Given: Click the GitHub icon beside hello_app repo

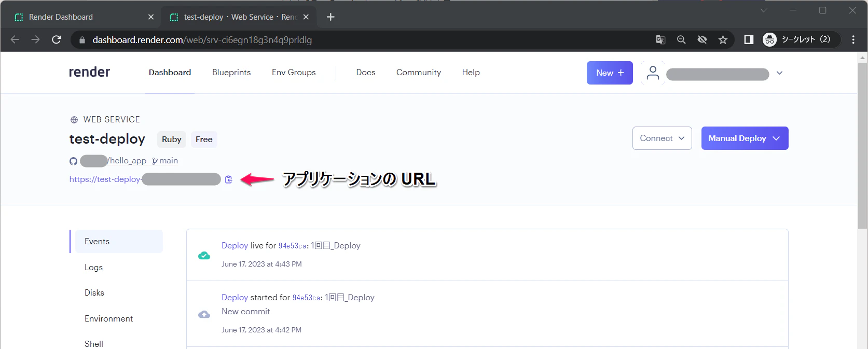Looking at the screenshot, I should coord(73,161).
